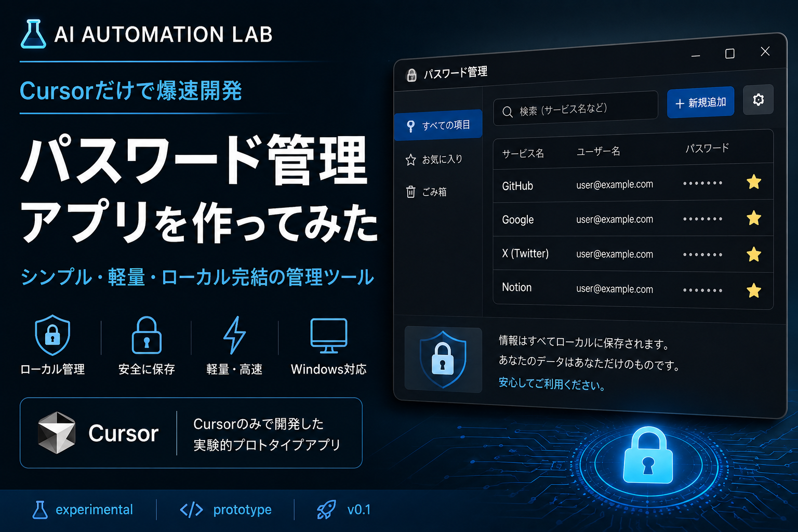This screenshot has width=798, height=532.
Task: Click the AI AUTOMATION LAB title text
Action: coord(163,35)
